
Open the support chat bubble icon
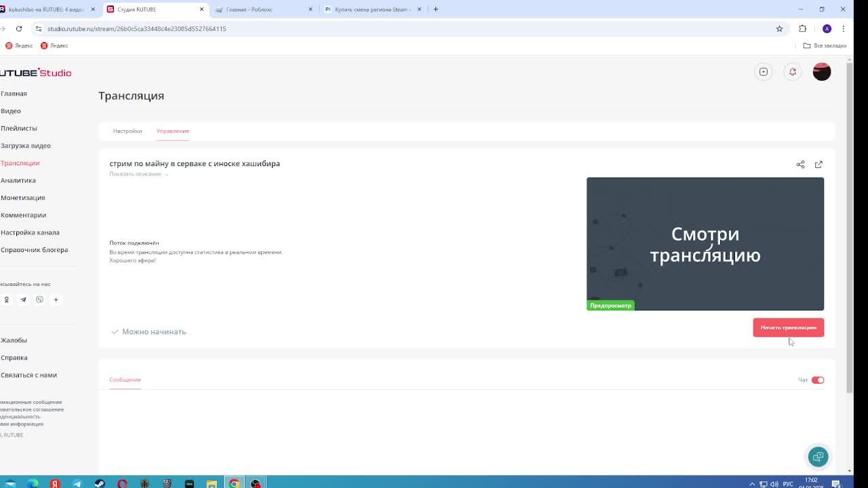coord(818,457)
